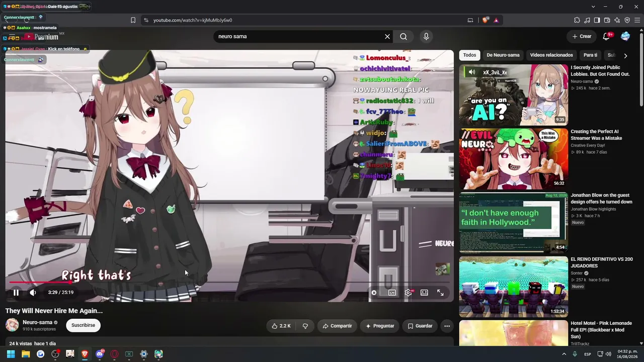Image resolution: width=644 pixels, height=362 pixels.
Task: Turn on subtitles in the video player
Action: (x=392, y=293)
